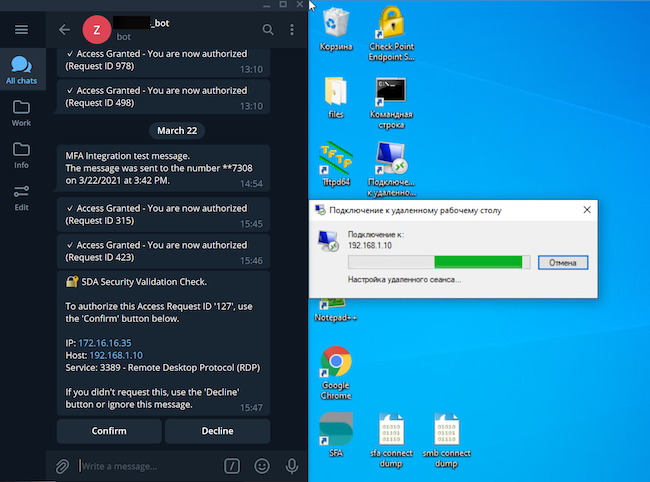650x482 pixels.
Task: Go back with the arrow in chat header
Action: (x=64, y=29)
